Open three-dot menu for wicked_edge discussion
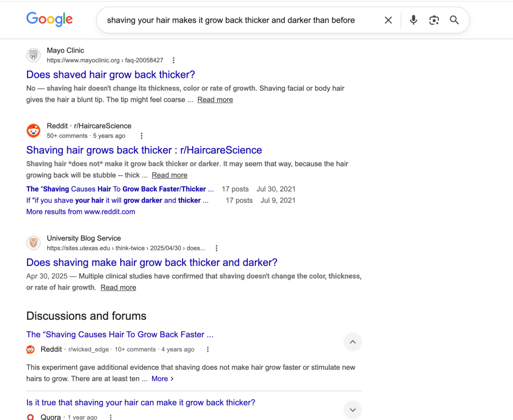Image resolution: width=513 pixels, height=420 pixels. point(208,349)
